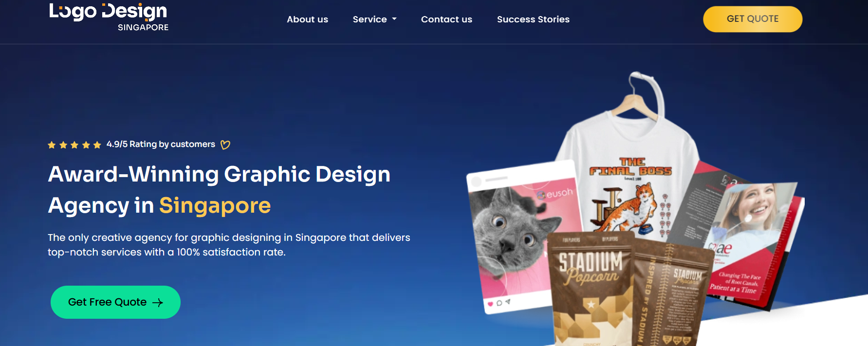Click the first gold rating star
This screenshot has height=346, width=868.
click(52, 145)
